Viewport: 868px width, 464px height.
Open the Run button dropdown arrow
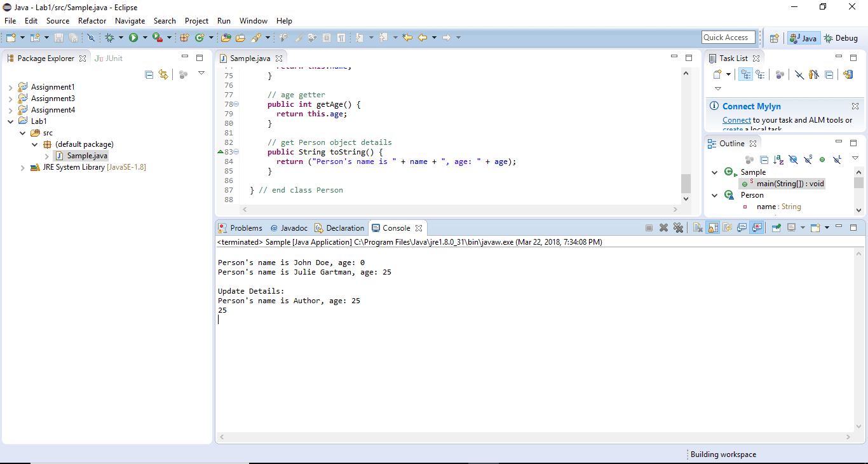[x=144, y=37]
